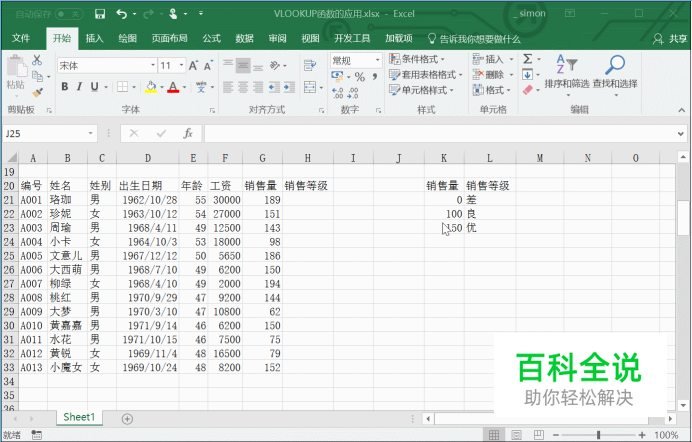
Task: Click the fill color bucket icon
Action: click(x=151, y=87)
